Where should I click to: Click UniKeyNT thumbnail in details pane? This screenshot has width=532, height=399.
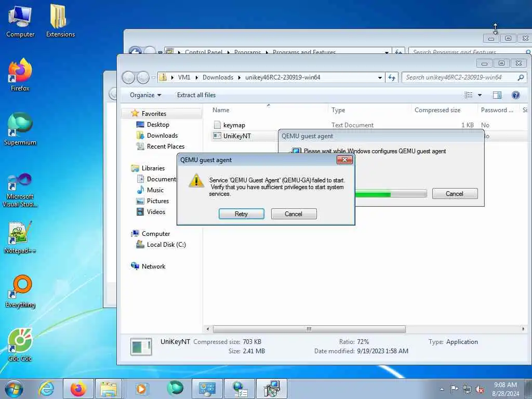[141, 347]
